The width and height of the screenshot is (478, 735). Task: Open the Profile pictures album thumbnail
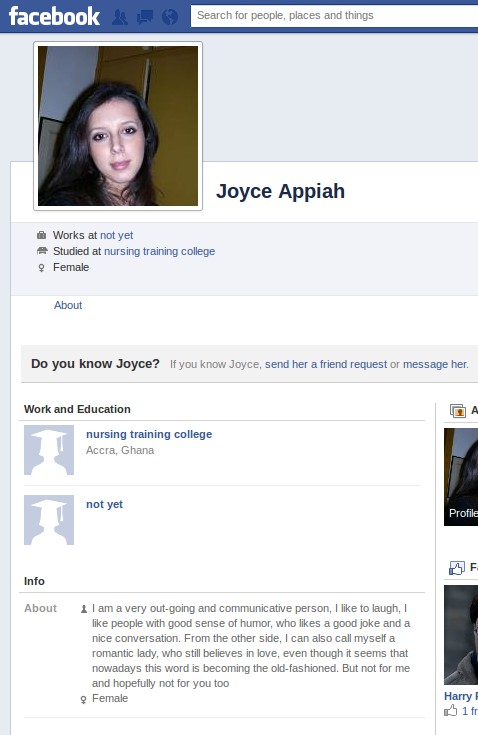tap(461, 477)
